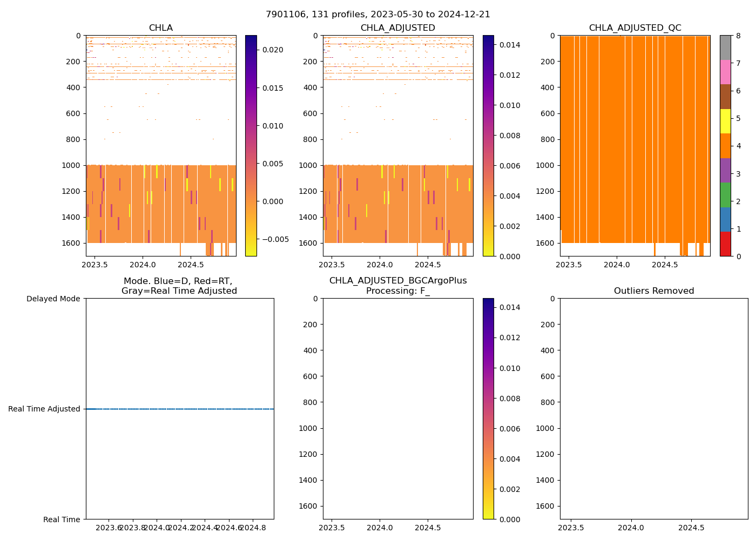Select the green segment in the QC colorbar
Viewport: 756px width, 540px height.
point(725,195)
